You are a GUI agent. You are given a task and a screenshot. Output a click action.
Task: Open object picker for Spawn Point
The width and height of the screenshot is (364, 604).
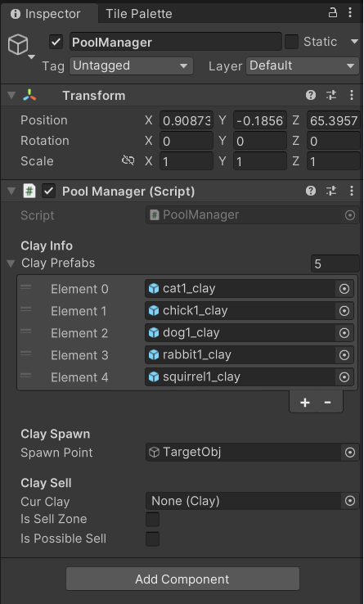[350, 453]
